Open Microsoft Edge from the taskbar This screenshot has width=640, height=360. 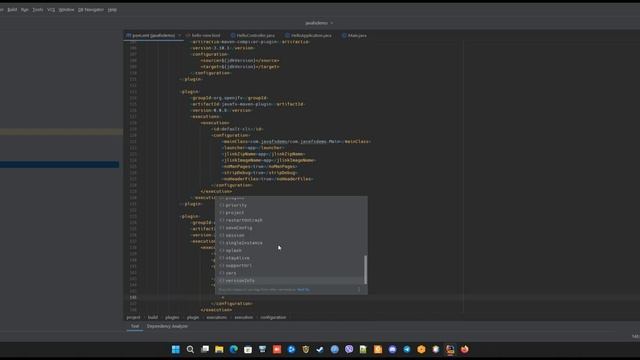tap(233, 349)
